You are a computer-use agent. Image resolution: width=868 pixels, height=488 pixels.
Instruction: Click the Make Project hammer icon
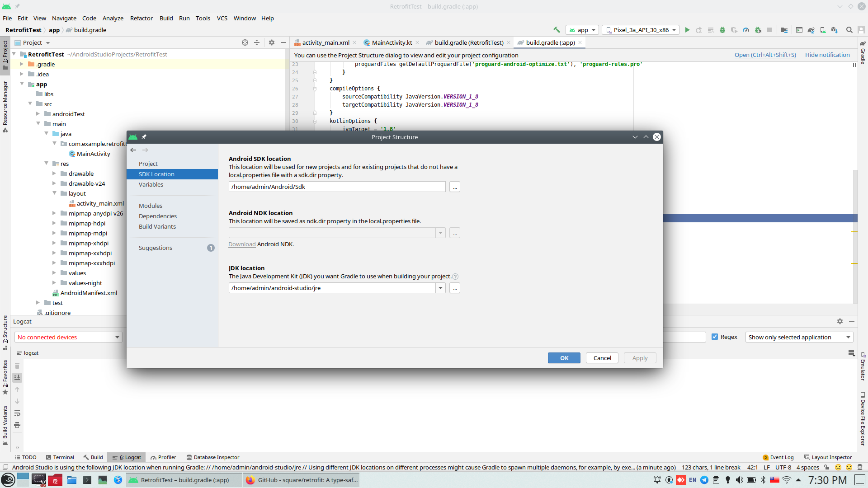[557, 30]
